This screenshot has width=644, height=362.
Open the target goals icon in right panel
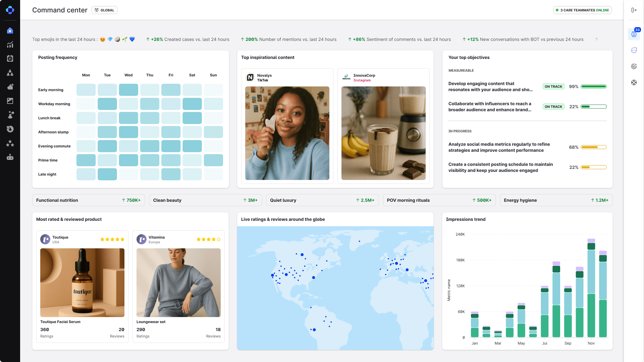tap(634, 66)
